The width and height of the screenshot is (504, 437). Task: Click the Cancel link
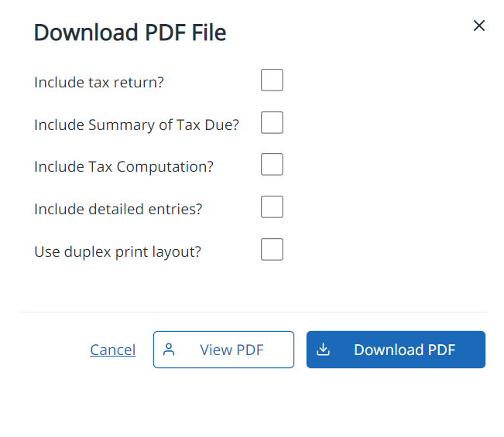pyautogui.click(x=112, y=350)
